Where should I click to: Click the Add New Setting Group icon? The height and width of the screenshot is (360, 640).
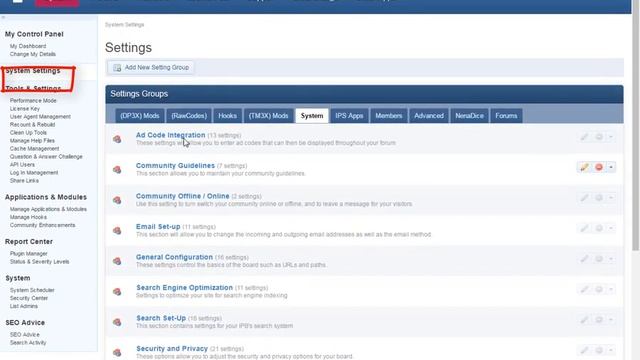point(117,68)
